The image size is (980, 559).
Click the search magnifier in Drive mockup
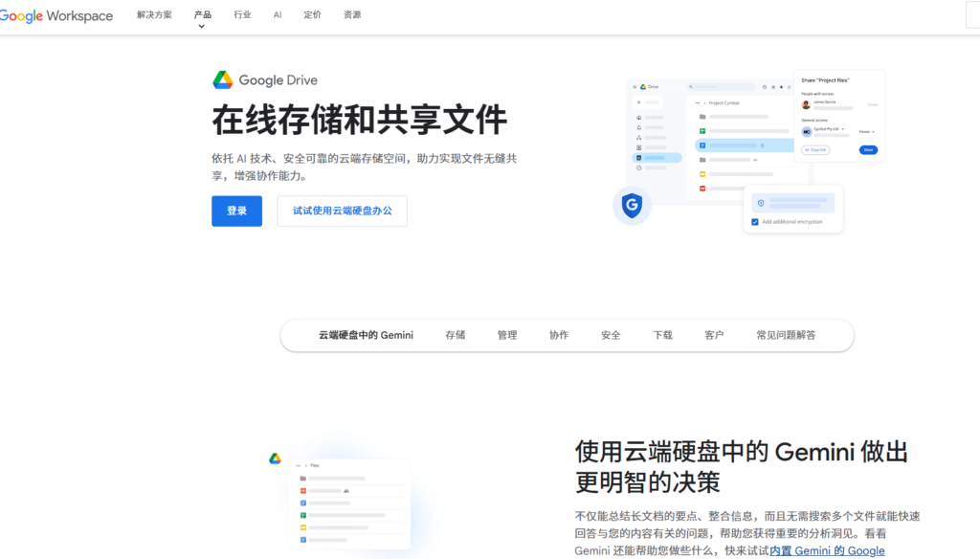tap(690, 87)
